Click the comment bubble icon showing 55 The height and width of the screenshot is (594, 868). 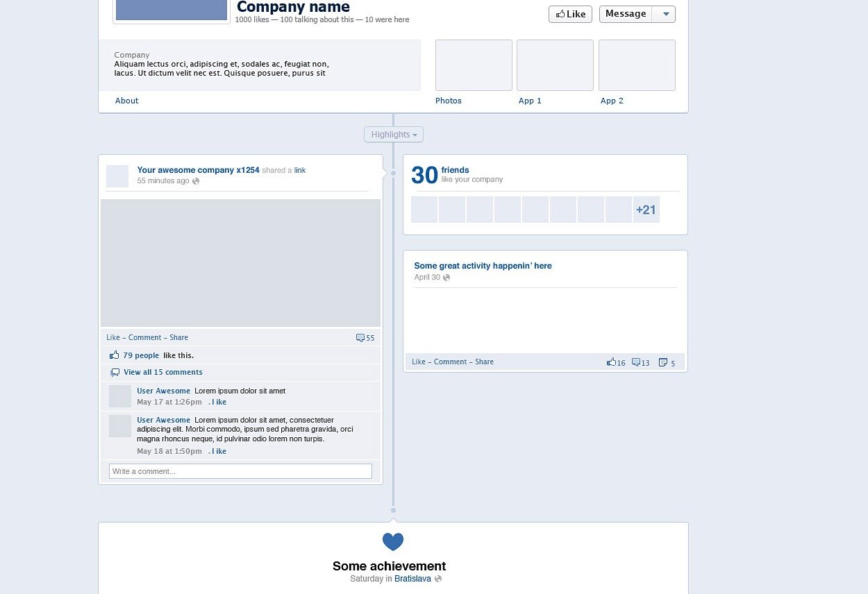tap(360, 338)
